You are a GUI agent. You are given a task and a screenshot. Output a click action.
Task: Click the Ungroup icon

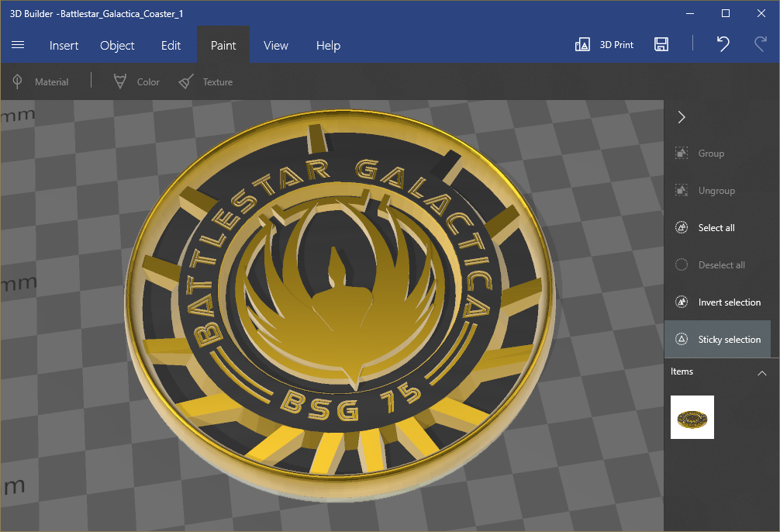682,191
